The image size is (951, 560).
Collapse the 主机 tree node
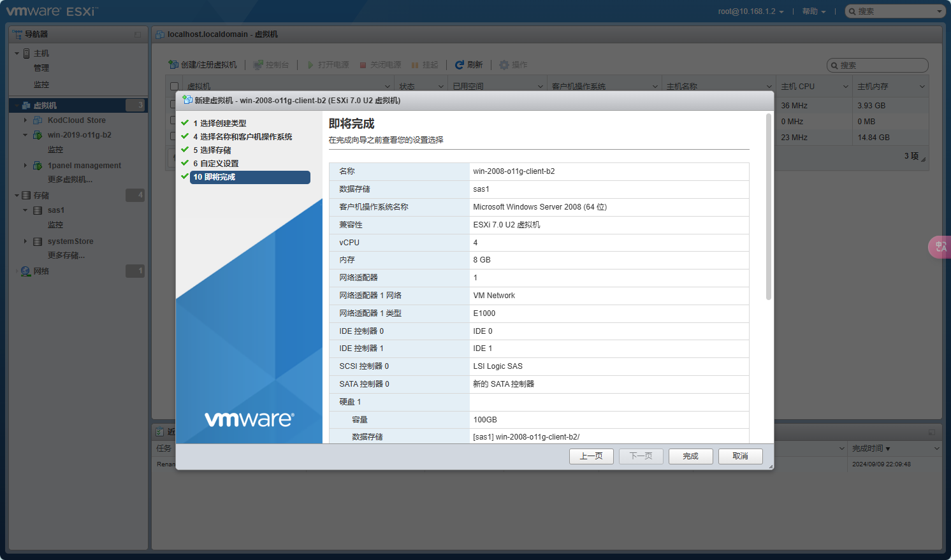tap(17, 54)
